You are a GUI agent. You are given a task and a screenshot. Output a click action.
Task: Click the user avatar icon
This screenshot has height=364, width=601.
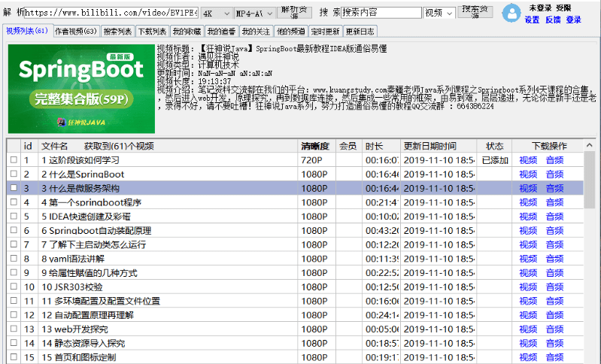click(511, 13)
